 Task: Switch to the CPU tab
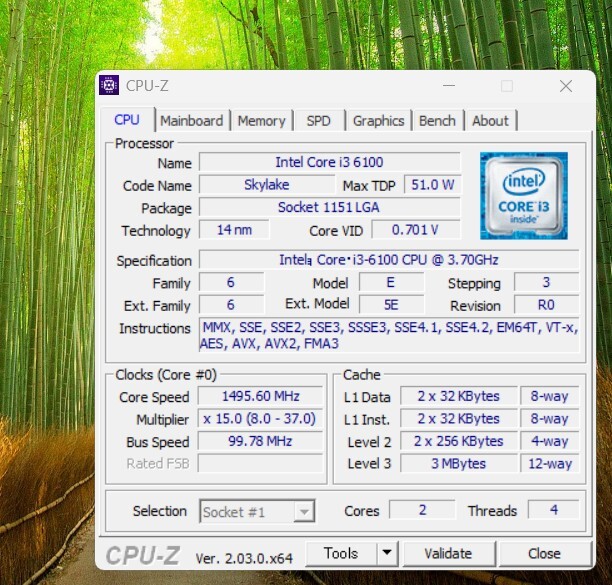point(127,120)
